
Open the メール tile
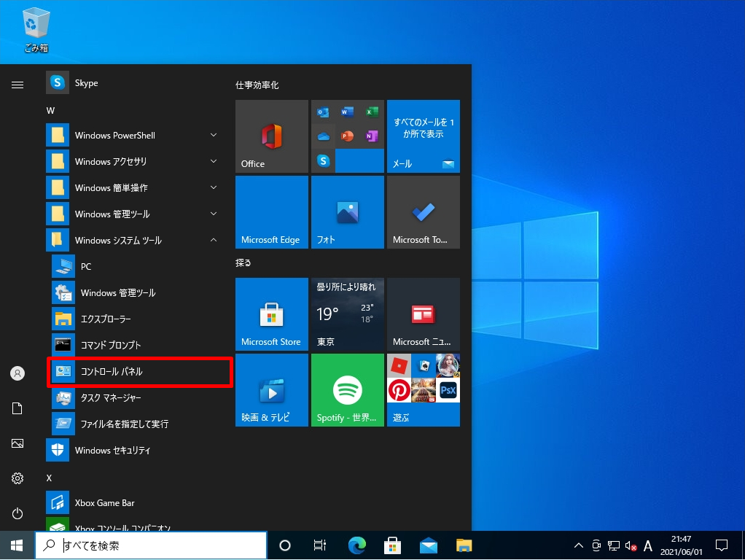tap(424, 136)
